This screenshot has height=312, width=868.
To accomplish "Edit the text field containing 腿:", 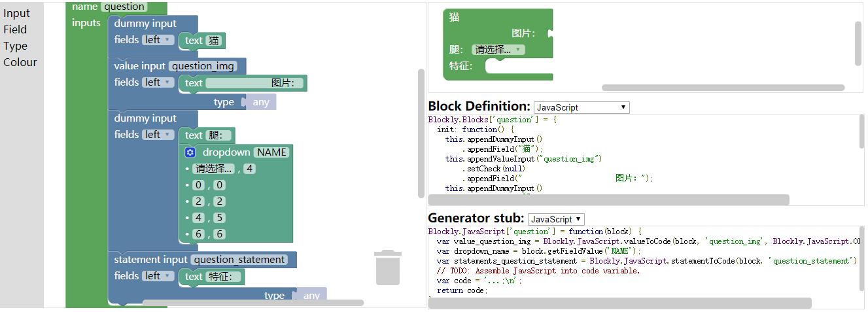I will pyautogui.click(x=218, y=135).
